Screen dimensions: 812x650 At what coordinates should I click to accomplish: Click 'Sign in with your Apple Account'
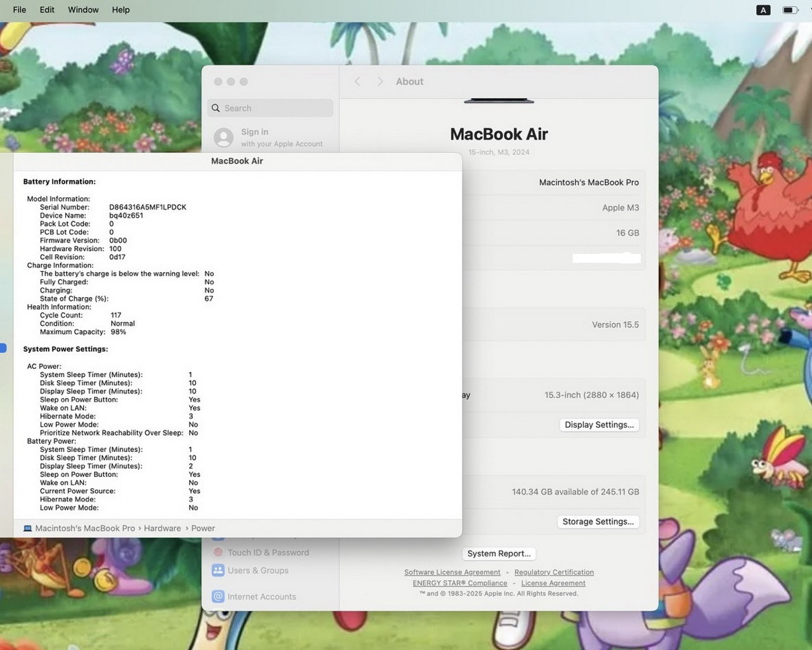coord(282,138)
